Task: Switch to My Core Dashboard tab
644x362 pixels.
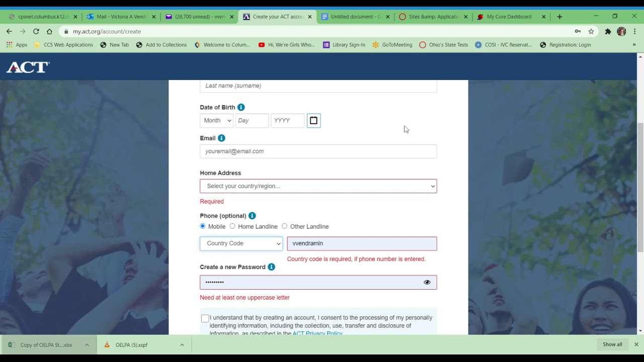Action: [509, 17]
